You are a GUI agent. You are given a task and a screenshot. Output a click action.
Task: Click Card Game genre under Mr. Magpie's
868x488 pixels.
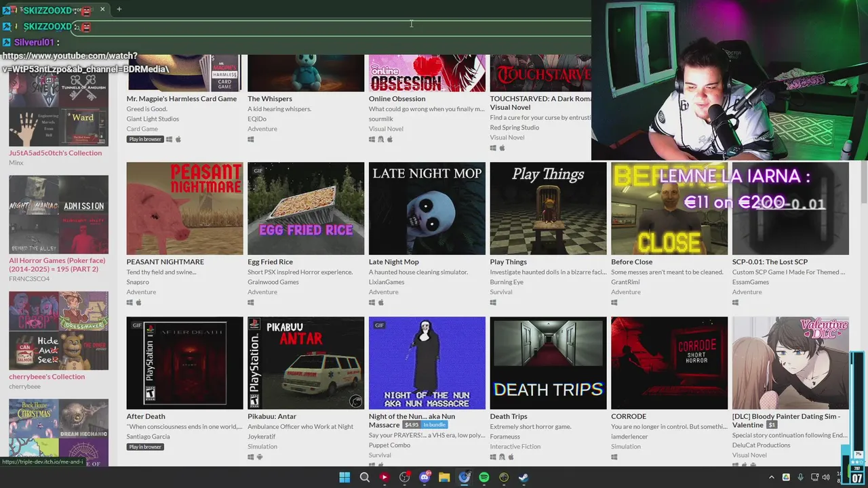click(x=142, y=129)
